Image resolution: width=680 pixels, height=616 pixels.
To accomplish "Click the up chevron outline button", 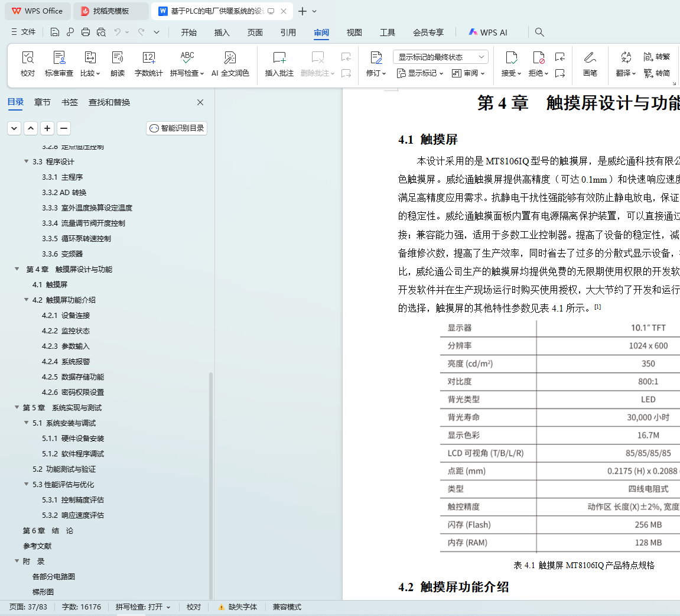I will [31, 128].
